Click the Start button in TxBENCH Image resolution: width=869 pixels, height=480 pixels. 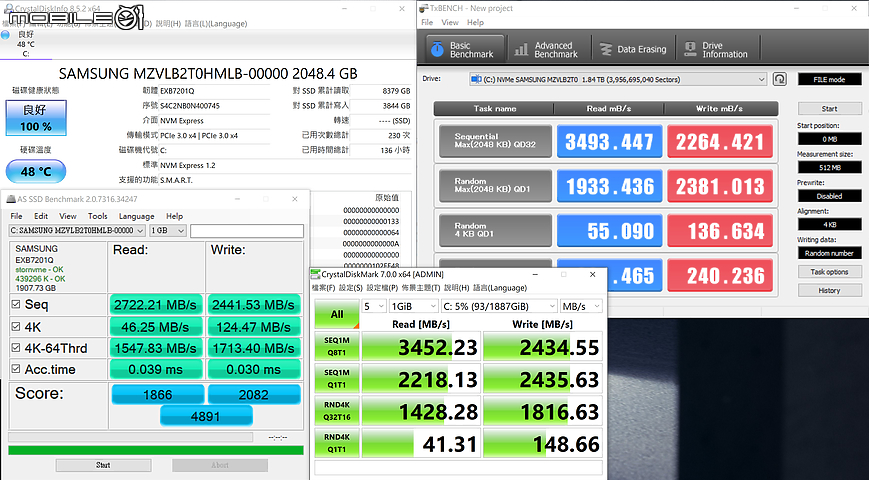point(830,109)
